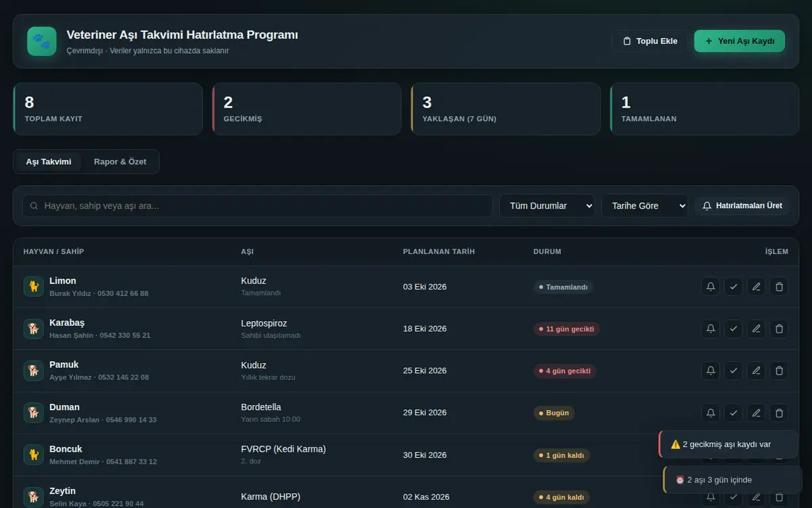Click the 'Planlanan Tarih' column header
Screen dimensions: 812x508
[439, 251]
